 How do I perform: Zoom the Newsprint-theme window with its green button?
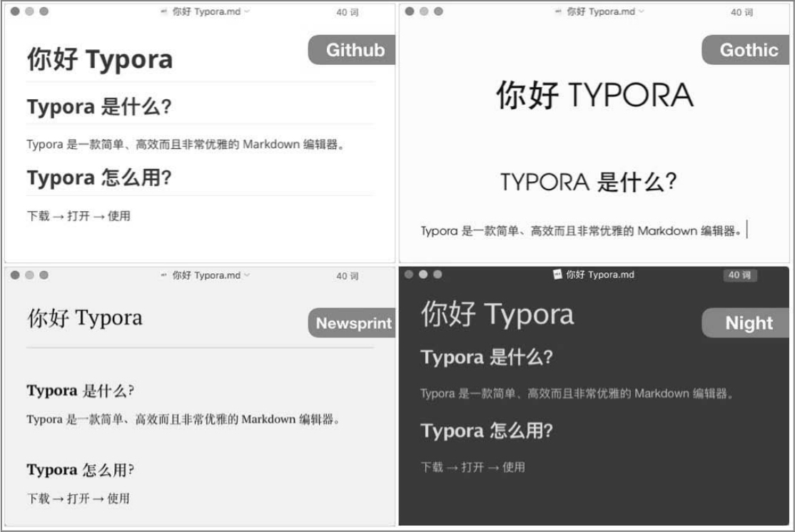44,275
